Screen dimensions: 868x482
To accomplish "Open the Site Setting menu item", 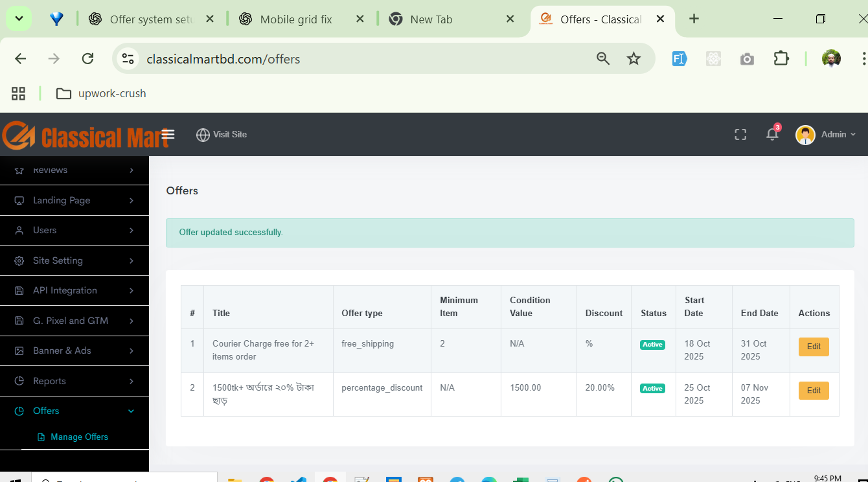I will [x=74, y=260].
